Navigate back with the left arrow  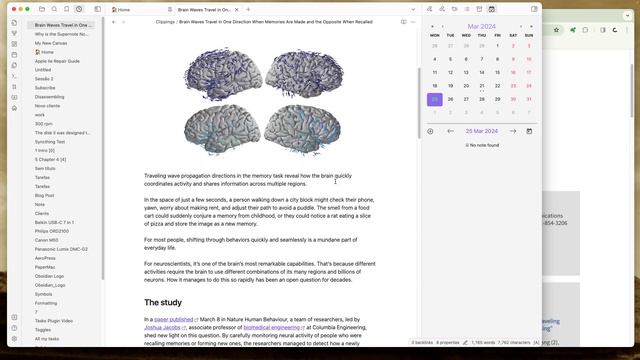pyautogui.click(x=114, y=22)
